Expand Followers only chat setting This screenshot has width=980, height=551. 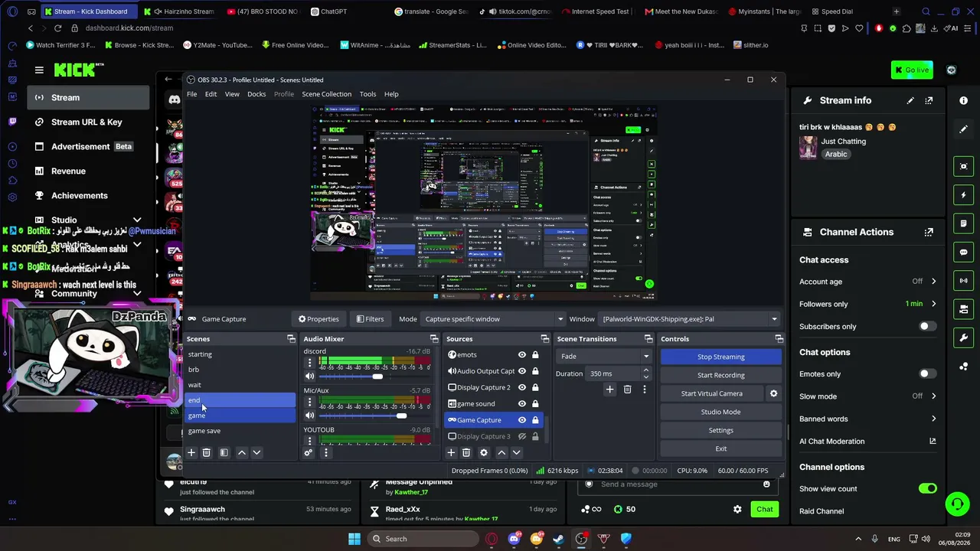(x=933, y=304)
